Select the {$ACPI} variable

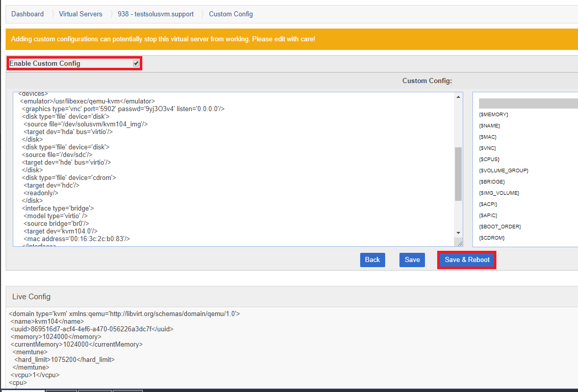488,204
